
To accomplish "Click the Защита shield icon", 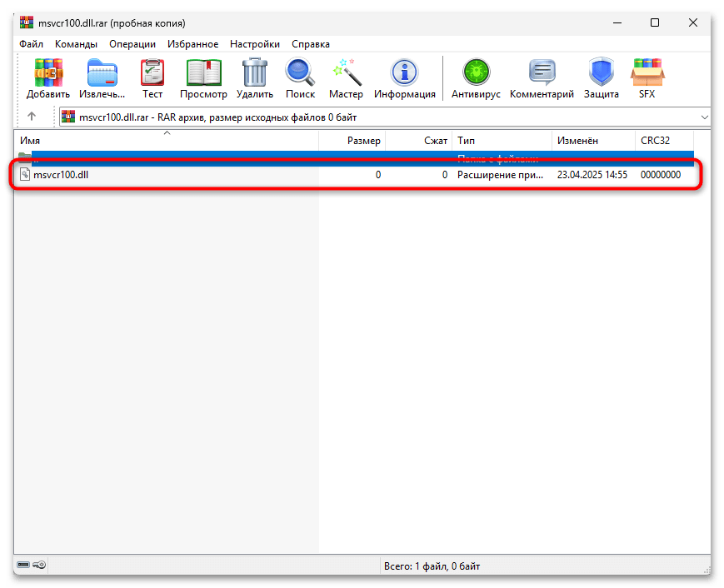I will tap(602, 72).
